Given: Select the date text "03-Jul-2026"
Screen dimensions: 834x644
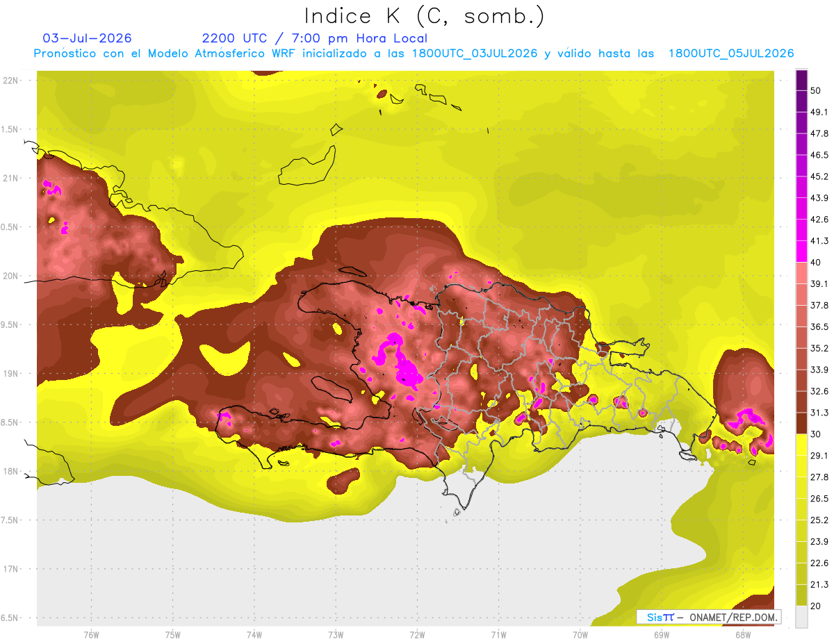Looking at the screenshot, I should pos(87,38).
